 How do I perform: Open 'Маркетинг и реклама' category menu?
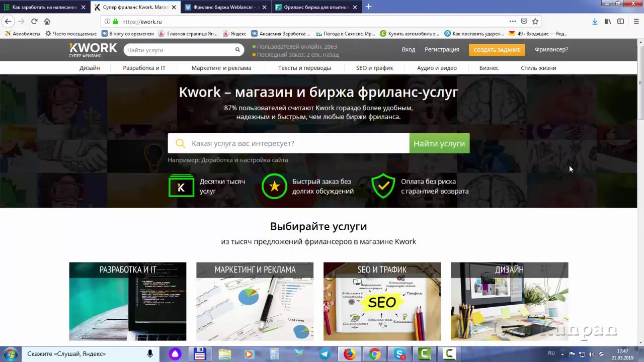click(221, 68)
